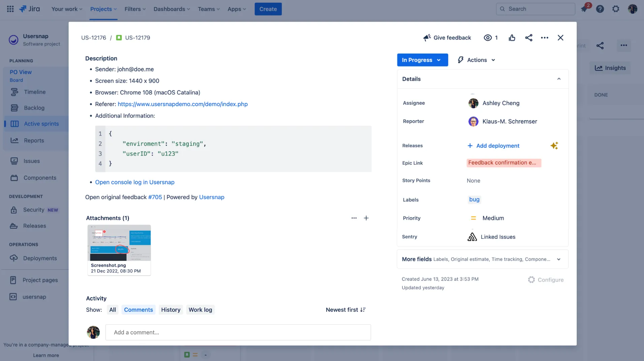
Task: Switch activity filter to Comments
Action: click(138, 309)
